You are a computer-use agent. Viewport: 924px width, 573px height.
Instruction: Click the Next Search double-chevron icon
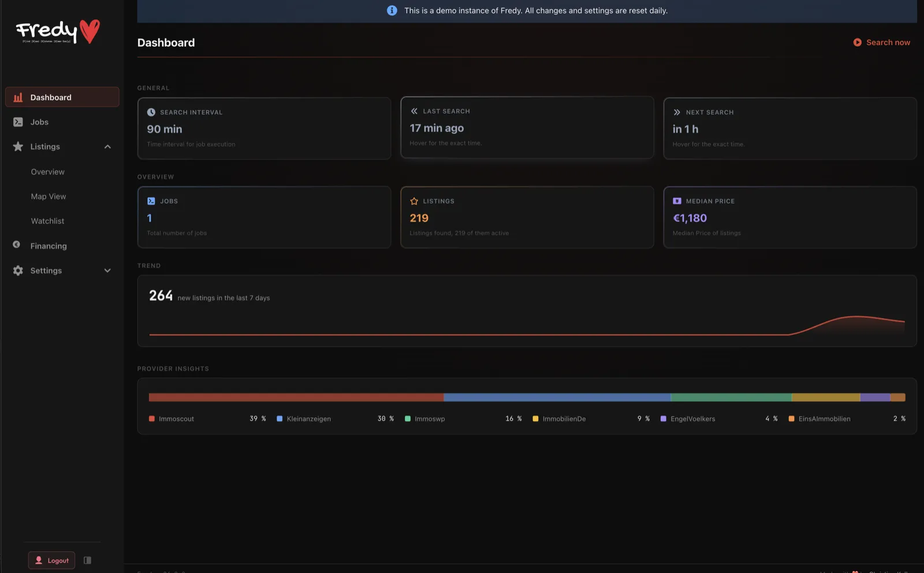[677, 113]
